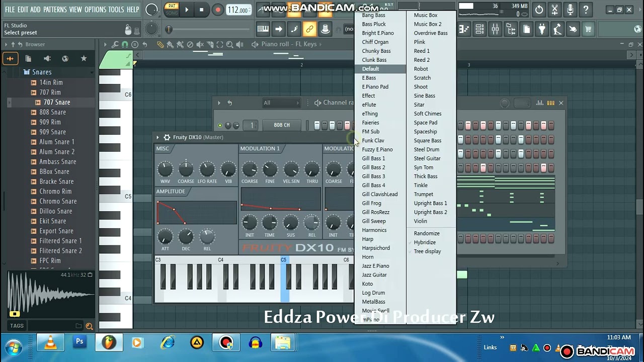The width and height of the screenshot is (644, 362).
Task: Select the Export Snare sample in browser
Action: [x=56, y=231]
